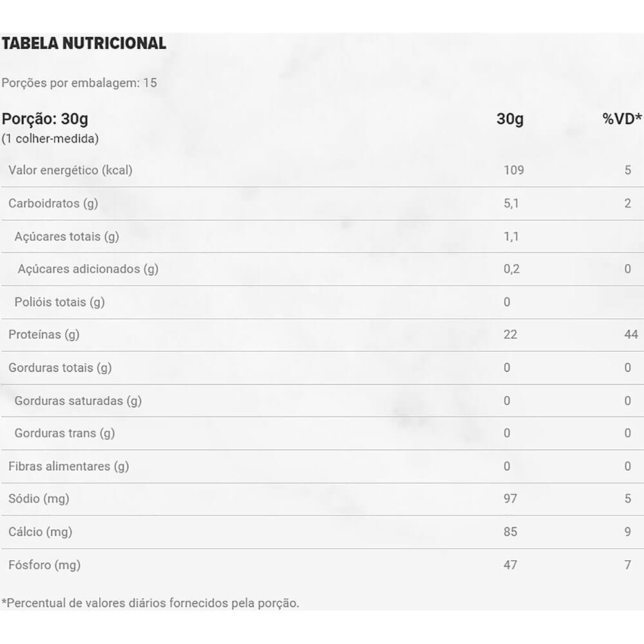
Task: Click the Valor energético (kcal) row label
Action: (70, 171)
